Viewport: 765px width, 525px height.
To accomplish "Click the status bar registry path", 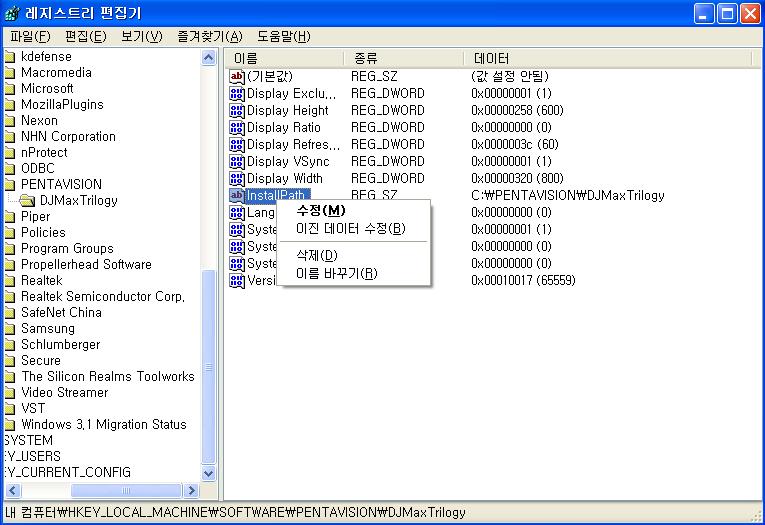I will 235,513.
